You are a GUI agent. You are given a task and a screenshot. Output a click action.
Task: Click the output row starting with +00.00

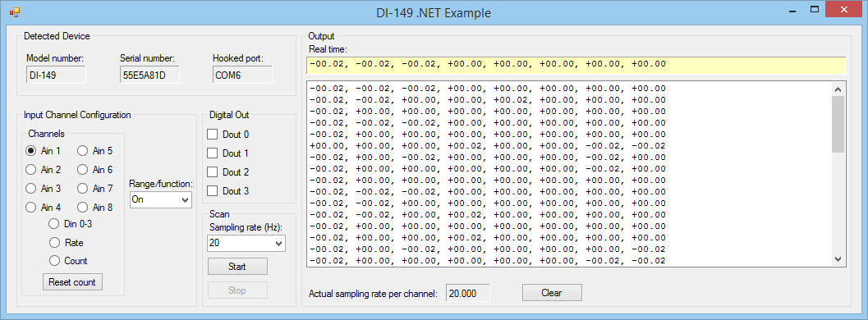pos(488,146)
